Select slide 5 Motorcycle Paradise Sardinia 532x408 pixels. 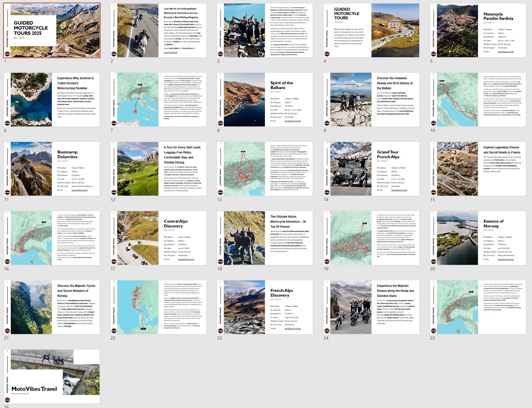478,30
